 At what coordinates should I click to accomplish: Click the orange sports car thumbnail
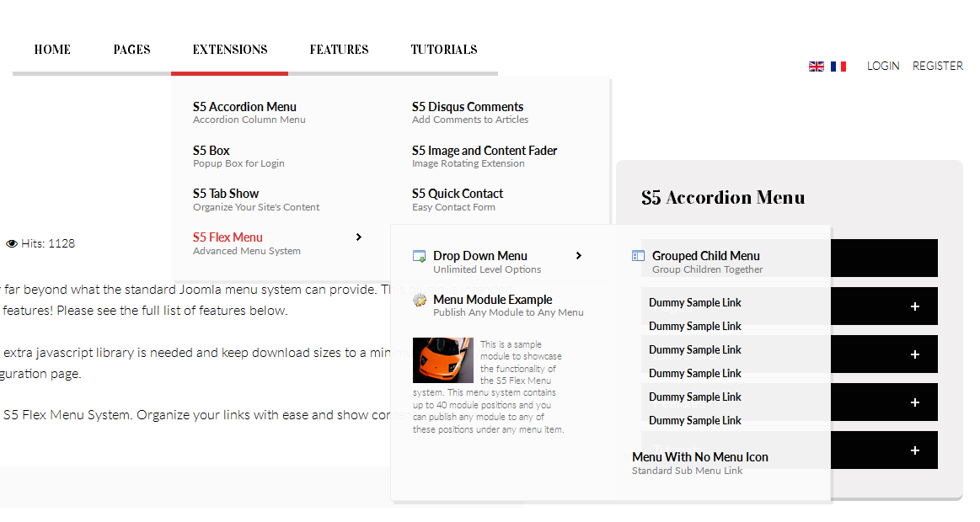443,360
